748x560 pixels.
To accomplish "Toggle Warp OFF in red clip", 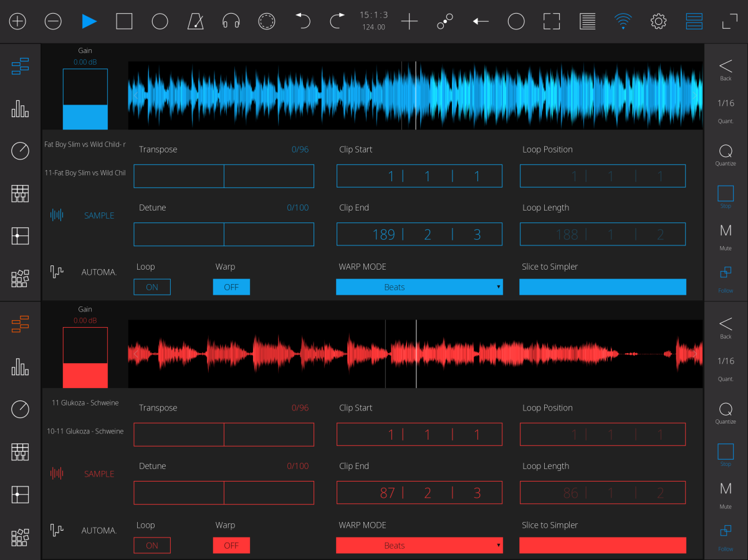I will [231, 546].
